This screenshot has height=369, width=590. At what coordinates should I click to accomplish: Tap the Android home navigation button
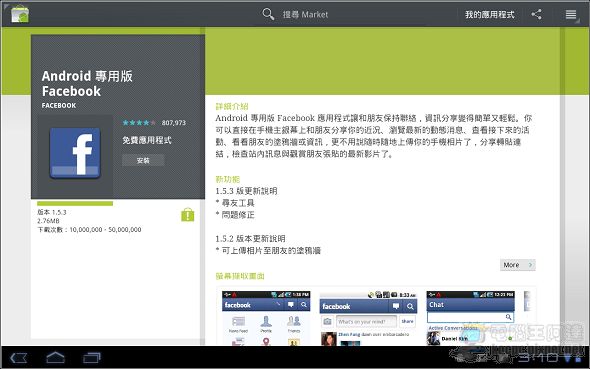coord(55,357)
